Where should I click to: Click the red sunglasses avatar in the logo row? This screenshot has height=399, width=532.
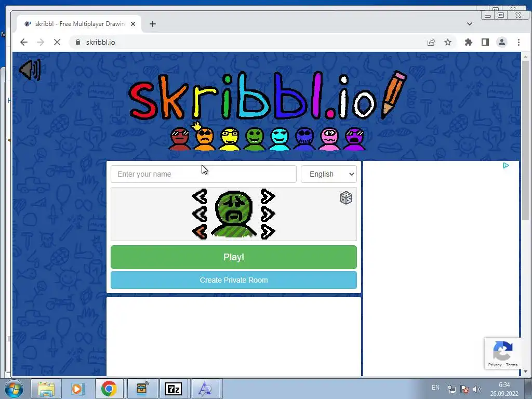click(x=179, y=139)
